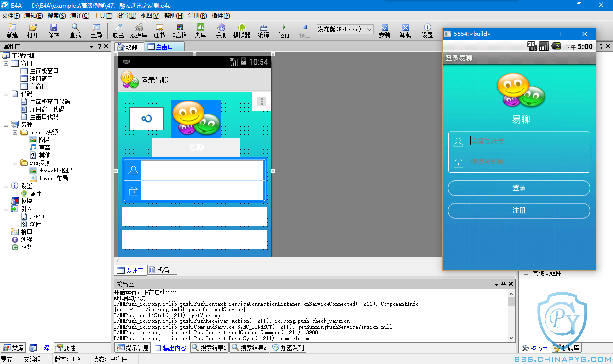Select 主面板窗口 in the project tree
613x364 pixels.
[44, 71]
